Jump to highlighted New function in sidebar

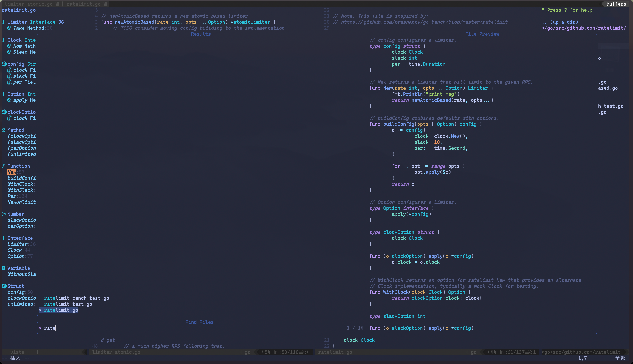pos(11,172)
